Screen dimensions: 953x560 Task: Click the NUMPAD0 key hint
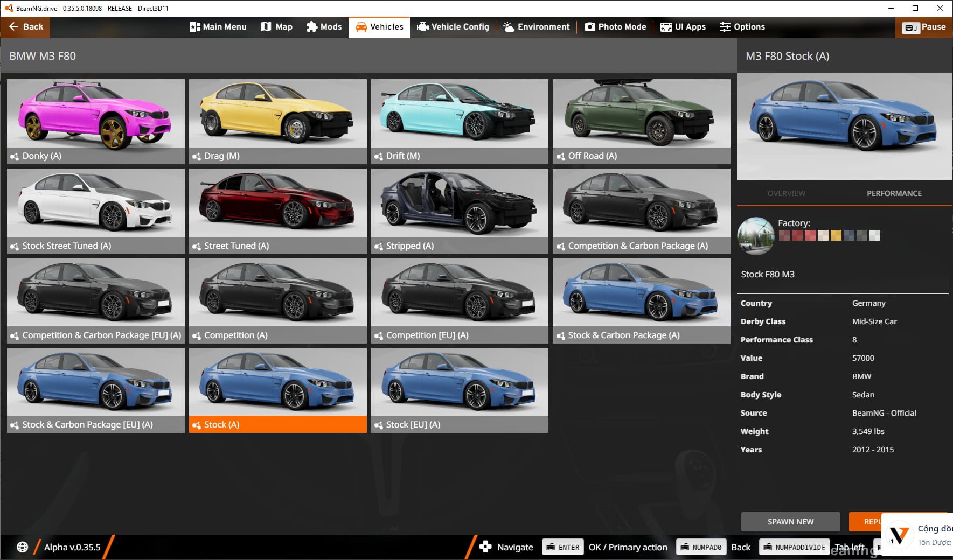pos(701,547)
